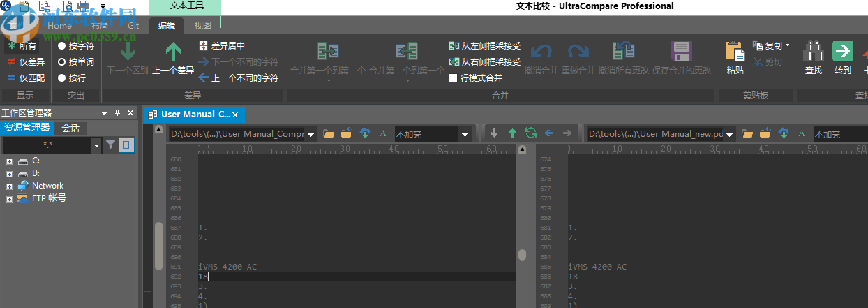
Task: Switch to the 编辑 ribbon tab
Action: tap(167, 26)
